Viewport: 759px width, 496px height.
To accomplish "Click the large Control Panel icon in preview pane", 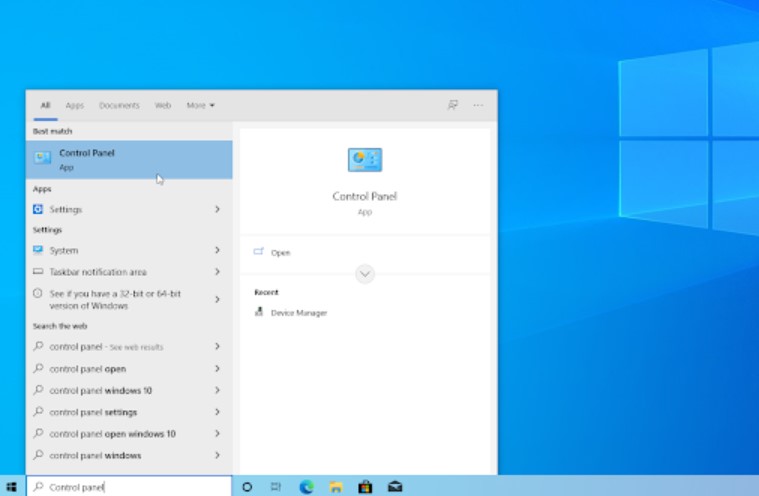I will pos(364,160).
